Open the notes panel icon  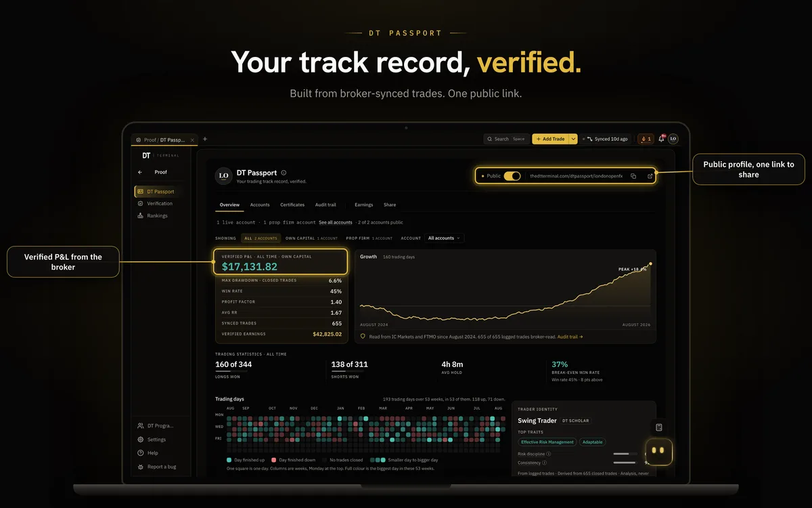click(659, 427)
